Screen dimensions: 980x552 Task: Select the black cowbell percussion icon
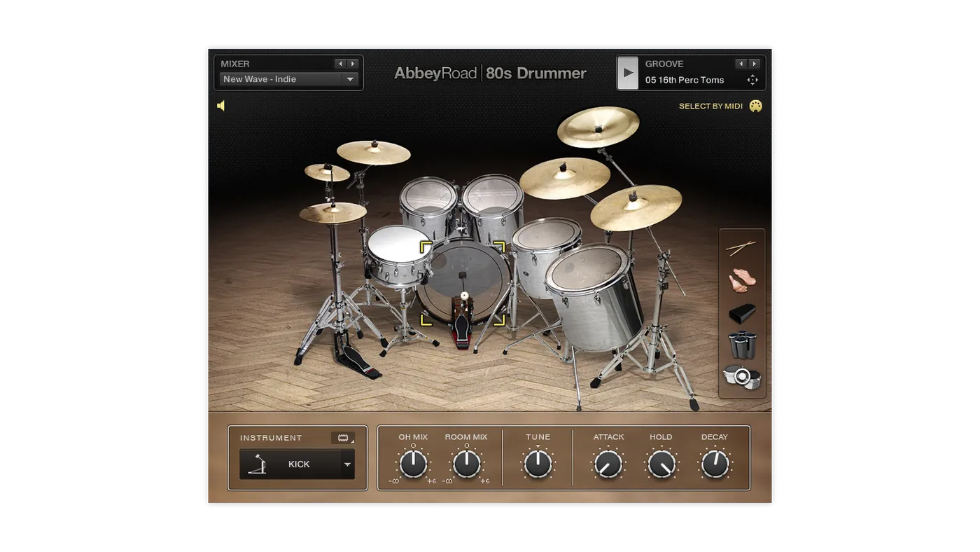pos(742,313)
